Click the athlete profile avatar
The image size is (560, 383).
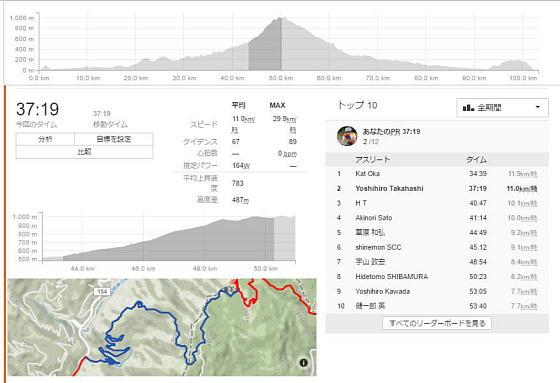coord(347,136)
